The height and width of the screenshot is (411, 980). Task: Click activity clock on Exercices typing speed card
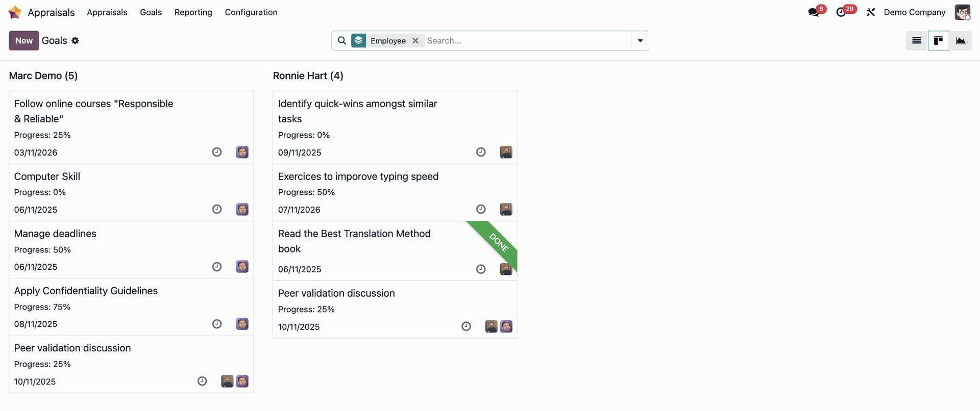481,209
